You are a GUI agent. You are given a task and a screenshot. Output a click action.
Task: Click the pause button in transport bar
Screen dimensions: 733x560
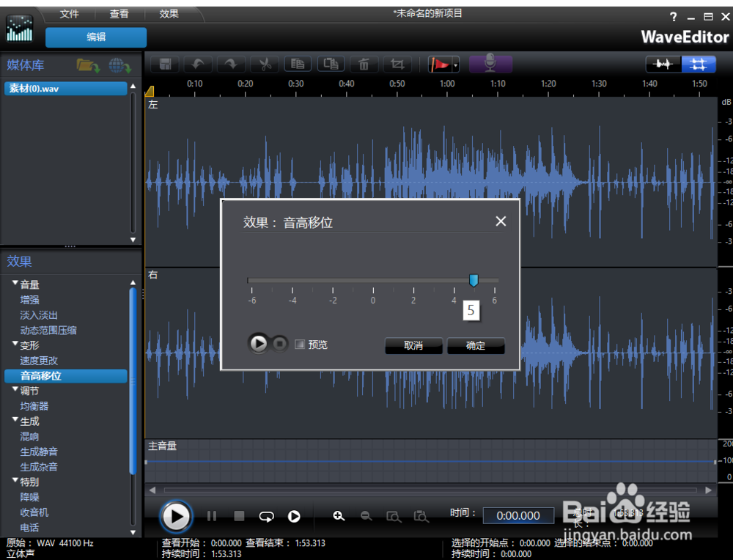(212, 516)
